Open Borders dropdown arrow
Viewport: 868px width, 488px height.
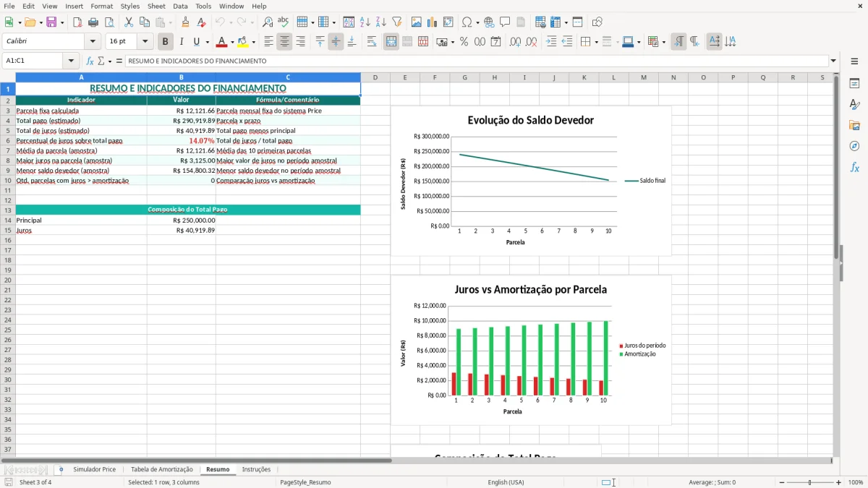tap(595, 42)
